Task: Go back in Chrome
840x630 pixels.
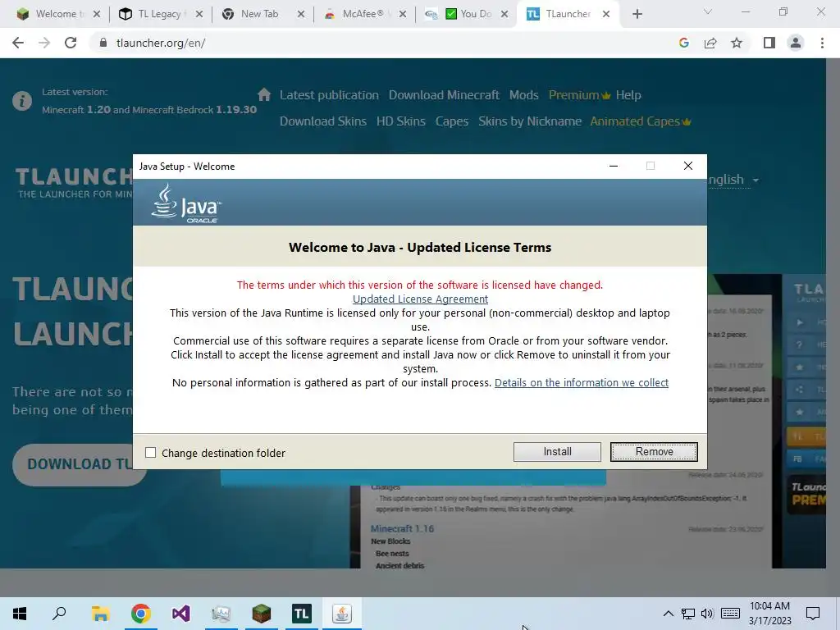Action: pyautogui.click(x=18, y=43)
